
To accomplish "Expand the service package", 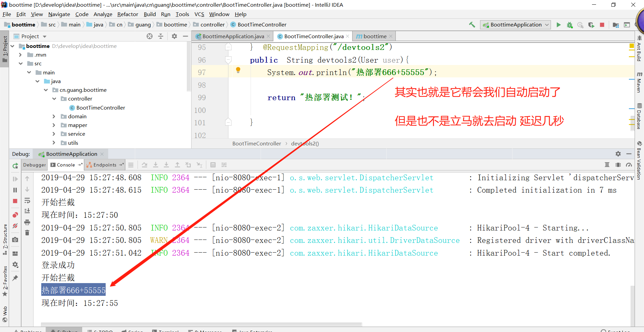I will click(x=54, y=134).
